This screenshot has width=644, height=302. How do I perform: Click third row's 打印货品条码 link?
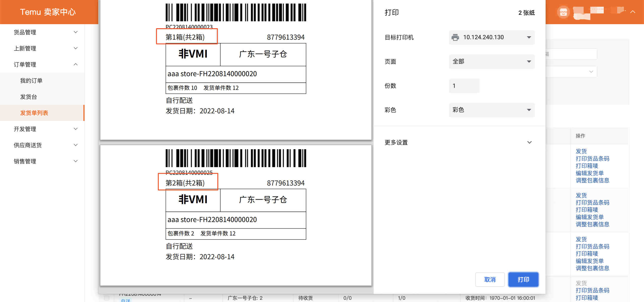click(592, 246)
